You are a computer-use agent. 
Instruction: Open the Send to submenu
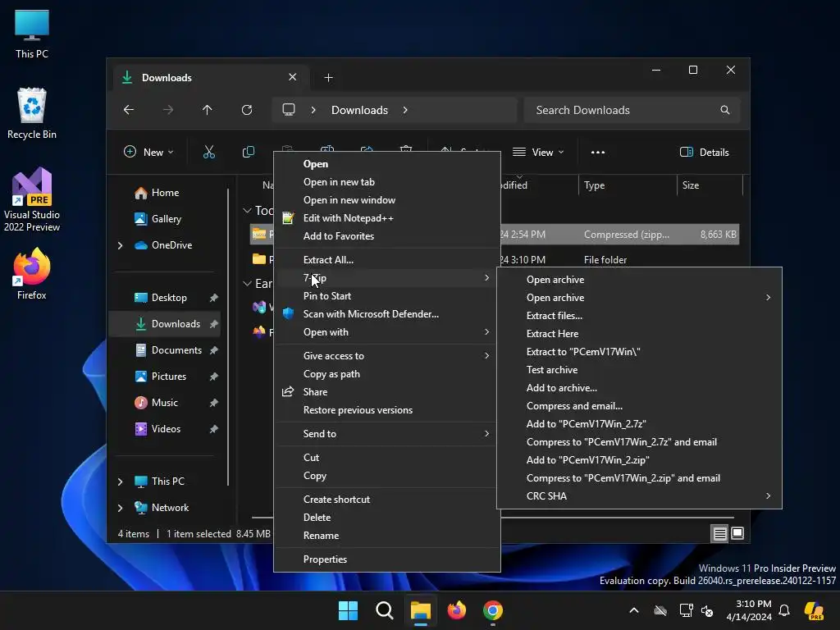pyautogui.click(x=387, y=434)
